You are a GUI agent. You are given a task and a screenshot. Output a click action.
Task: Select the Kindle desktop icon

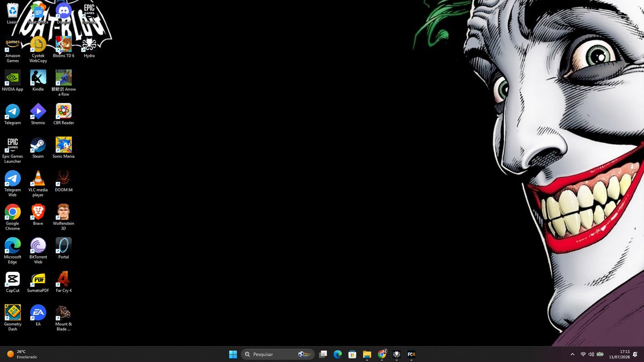click(38, 80)
